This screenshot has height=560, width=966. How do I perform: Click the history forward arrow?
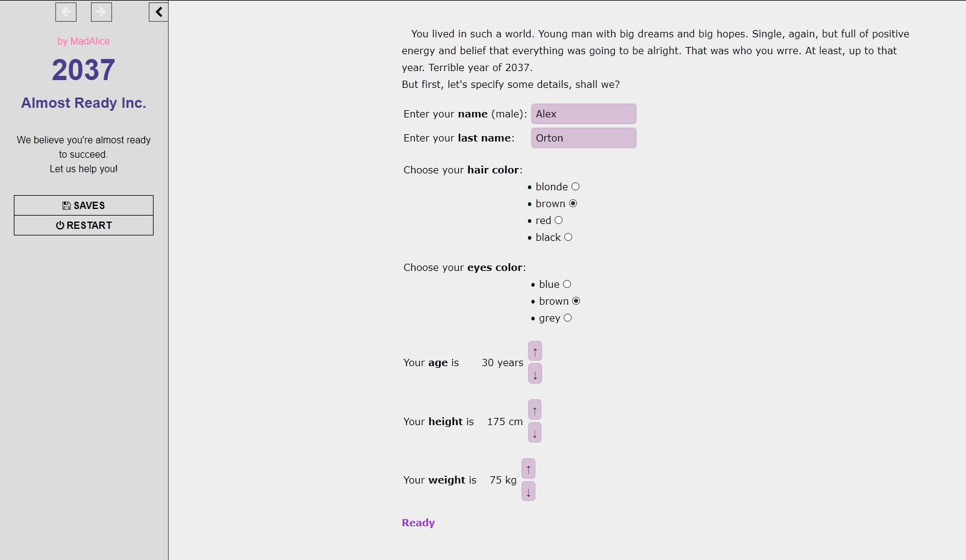click(x=101, y=11)
